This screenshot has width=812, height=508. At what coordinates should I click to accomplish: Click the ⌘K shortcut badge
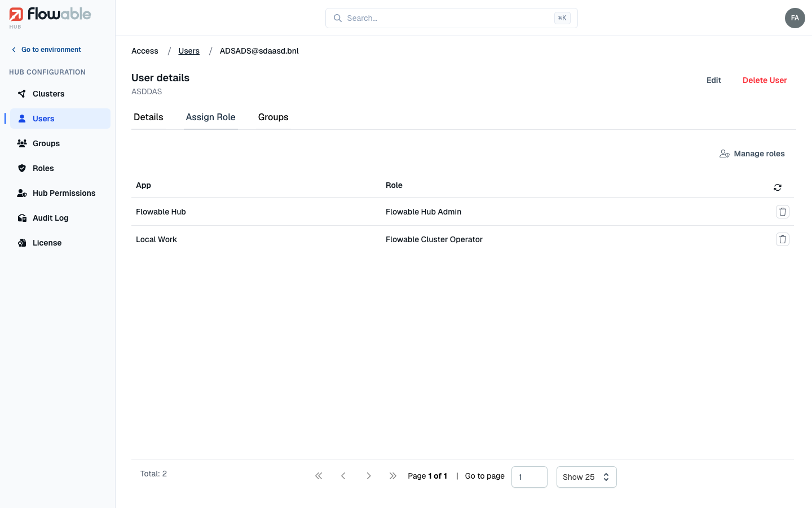tap(562, 18)
